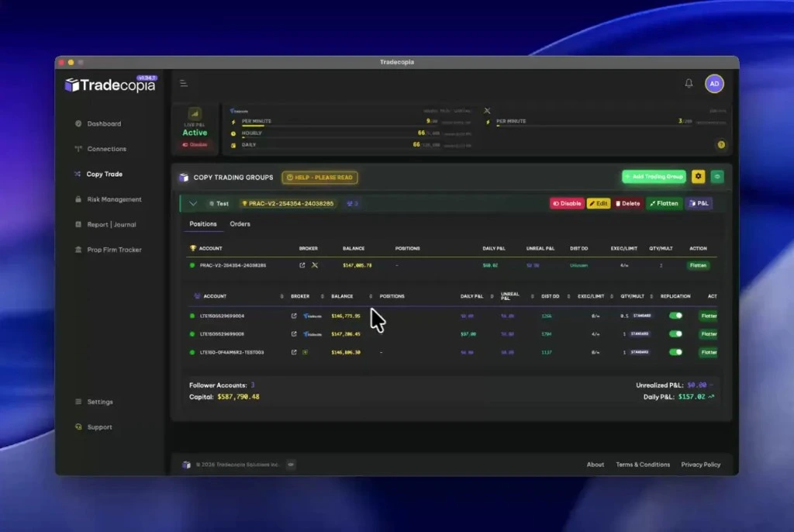Open the Connections sidebar item

click(101, 149)
